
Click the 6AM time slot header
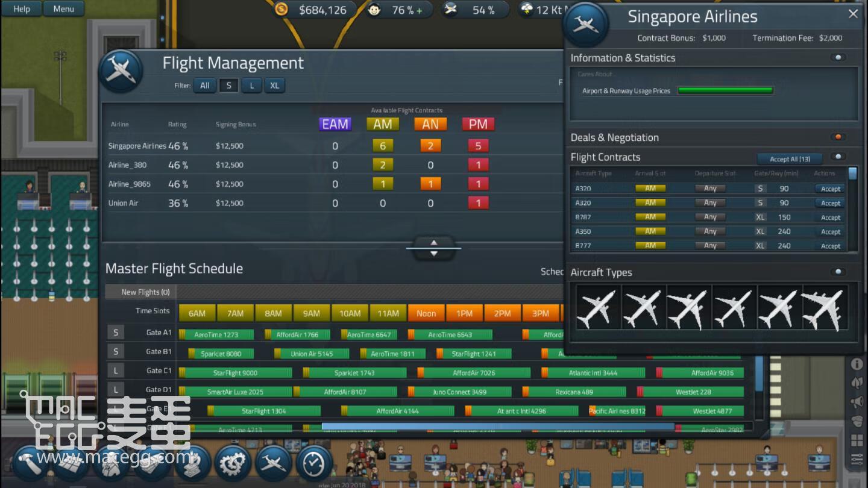[197, 313]
